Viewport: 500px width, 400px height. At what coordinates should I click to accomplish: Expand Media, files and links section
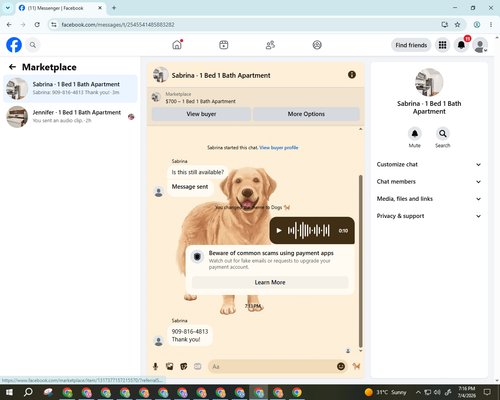coord(429,199)
